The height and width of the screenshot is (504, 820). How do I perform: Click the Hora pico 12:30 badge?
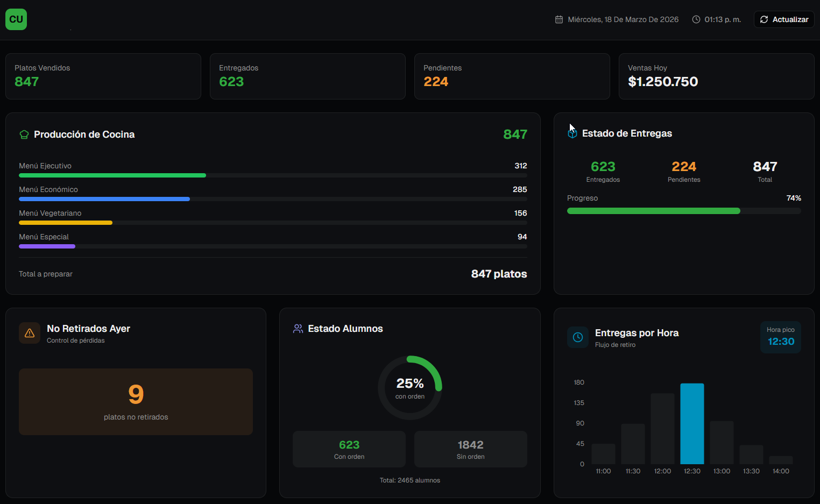pos(781,337)
